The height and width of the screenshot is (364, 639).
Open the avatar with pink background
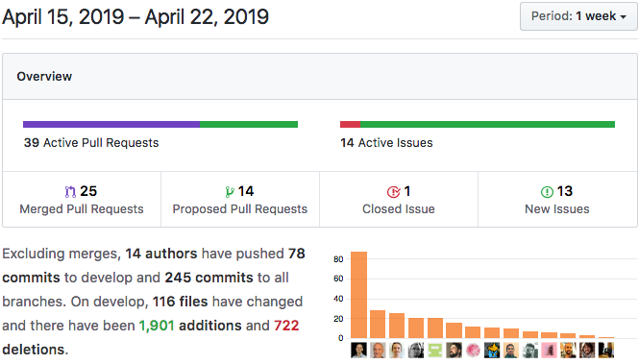[x=549, y=351]
